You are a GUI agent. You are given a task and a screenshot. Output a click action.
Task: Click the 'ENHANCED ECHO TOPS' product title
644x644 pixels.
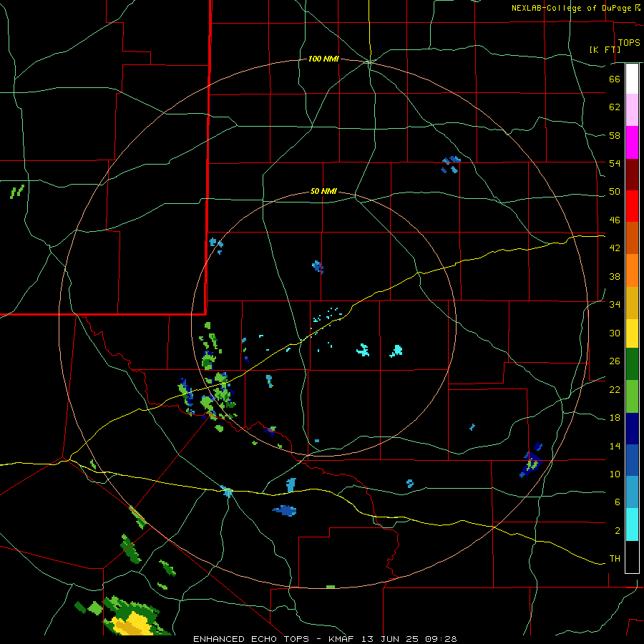click(x=251, y=639)
